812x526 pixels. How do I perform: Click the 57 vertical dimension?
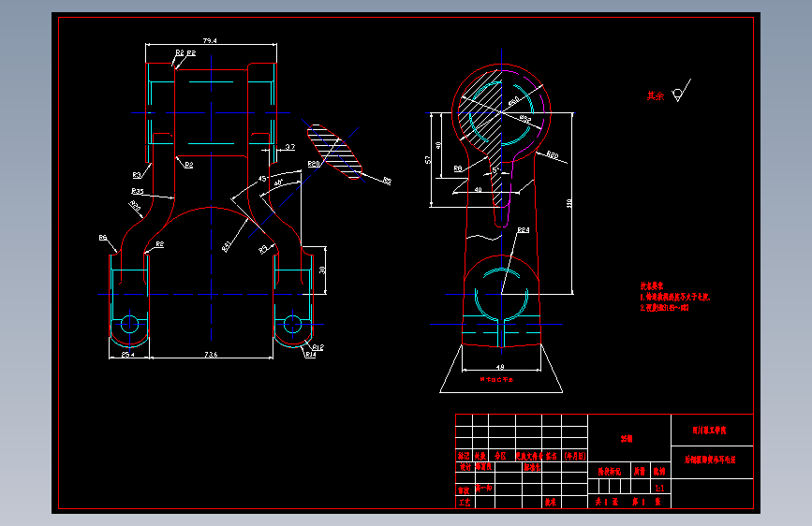click(x=428, y=160)
